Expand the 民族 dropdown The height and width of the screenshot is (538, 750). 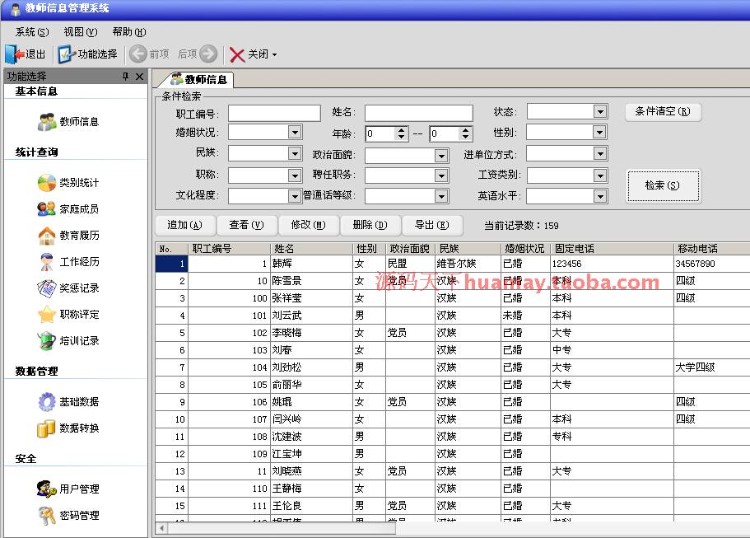(295, 153)
